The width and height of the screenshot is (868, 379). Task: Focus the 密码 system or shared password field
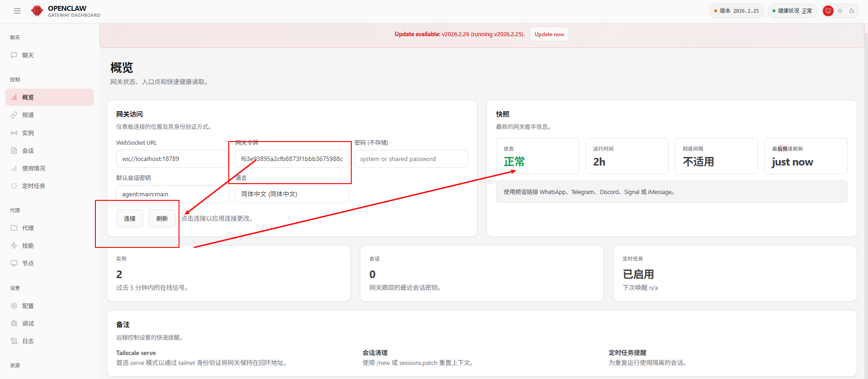411,159
